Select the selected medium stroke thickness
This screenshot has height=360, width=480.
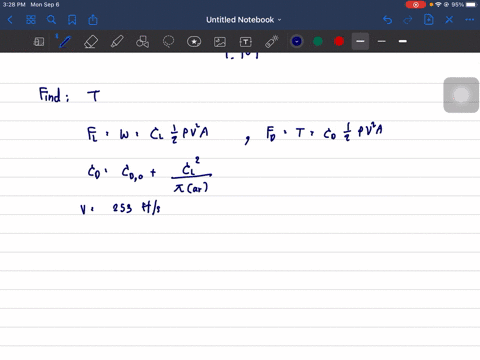pos(360,41)
